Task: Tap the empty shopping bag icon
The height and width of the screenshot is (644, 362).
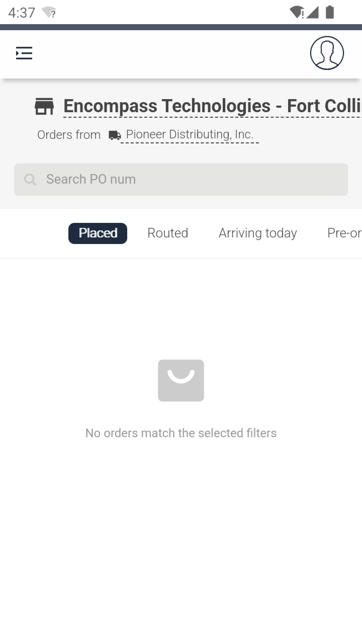Action: [181, 380]
